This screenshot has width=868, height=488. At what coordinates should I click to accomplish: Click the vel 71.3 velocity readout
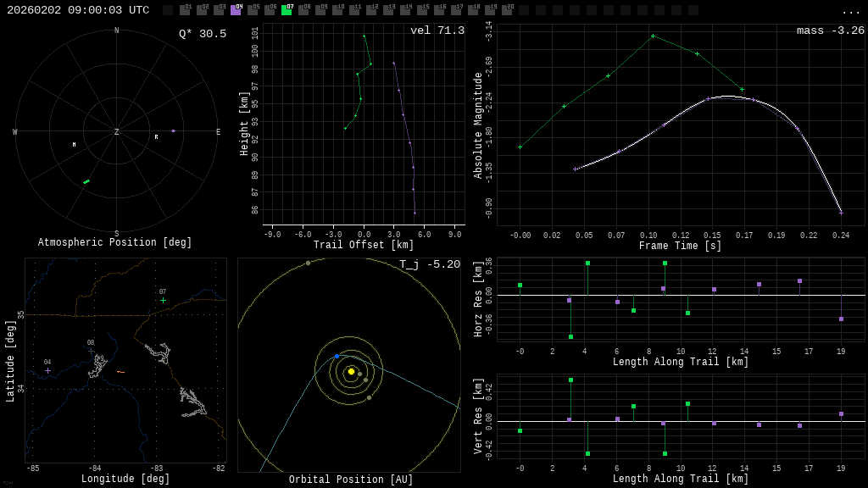click(437, 30)
